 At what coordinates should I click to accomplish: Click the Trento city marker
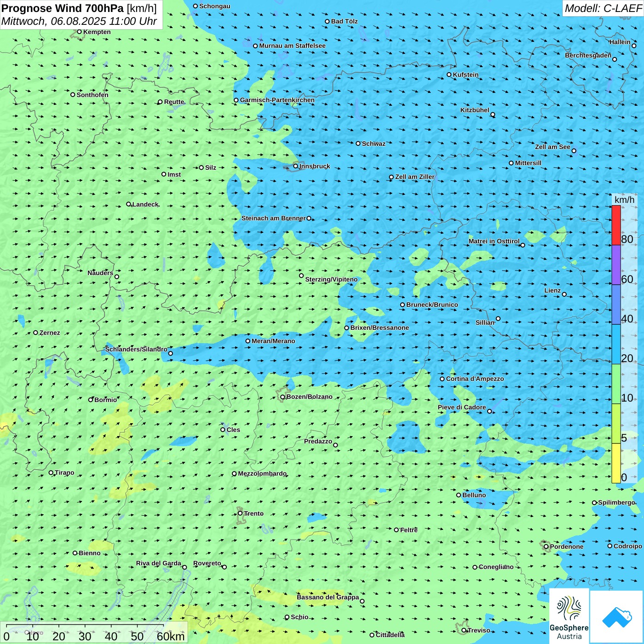click(240, 513)
